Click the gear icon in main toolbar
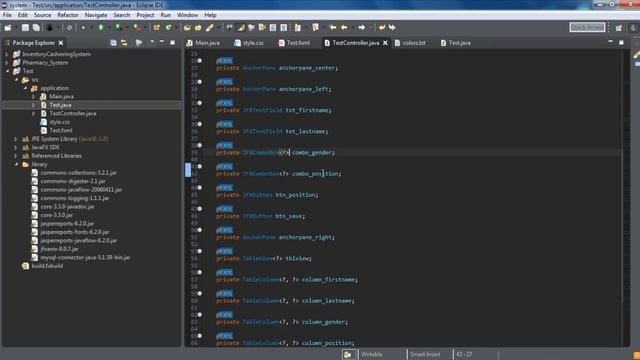 69,28
